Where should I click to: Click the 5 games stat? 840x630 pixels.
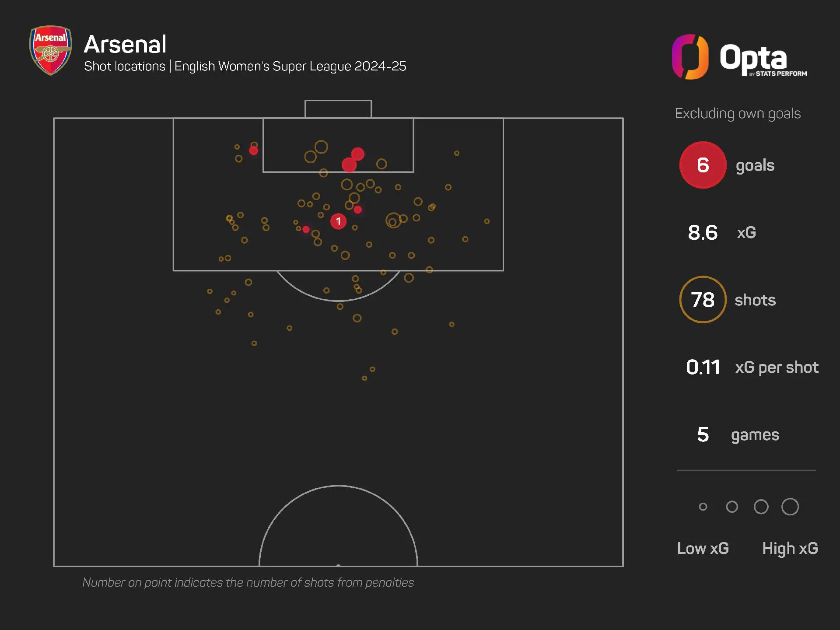click(x=703, y=434)
